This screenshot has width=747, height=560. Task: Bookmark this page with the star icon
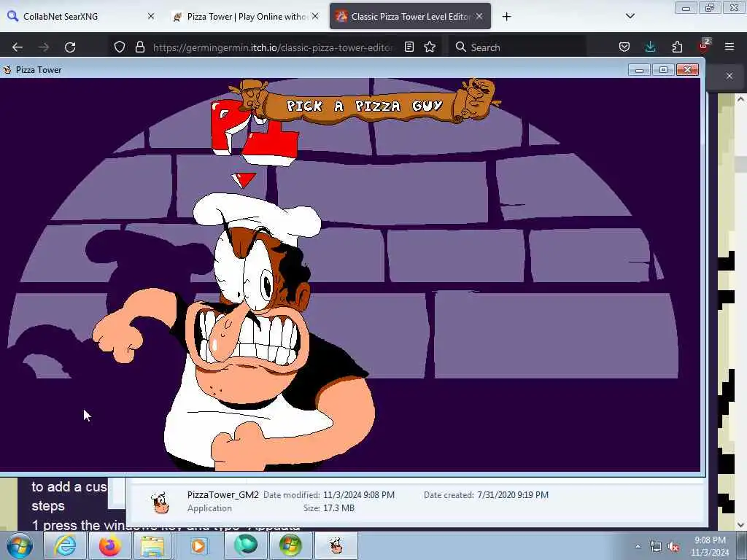point(430,47)
